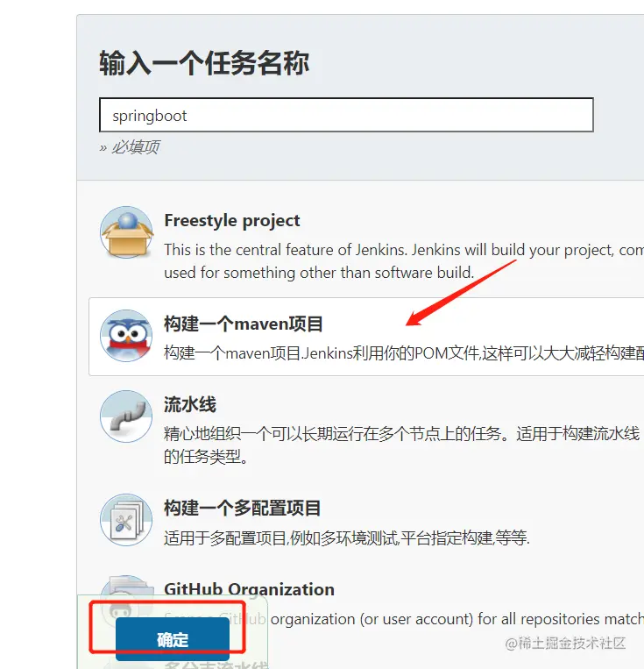The width and height of the screenshot is (644, 669).
Task: Focus the task name field containing springboot
Action: pyautogui.click(x=346, y=115)
